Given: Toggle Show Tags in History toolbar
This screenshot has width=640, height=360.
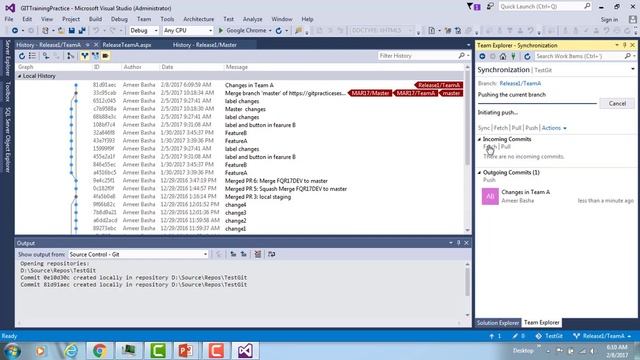Looking at the screenshot, I should [x=105, y=56].
